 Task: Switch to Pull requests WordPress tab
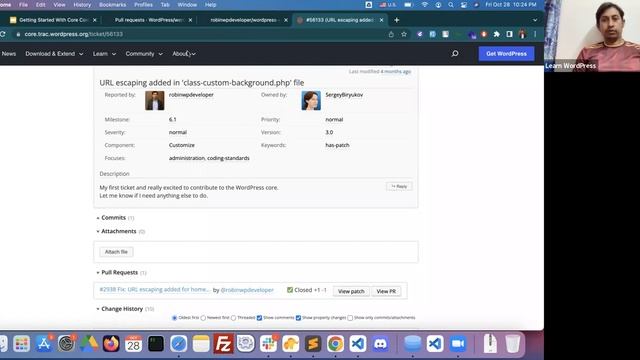(x=149, y=20)
